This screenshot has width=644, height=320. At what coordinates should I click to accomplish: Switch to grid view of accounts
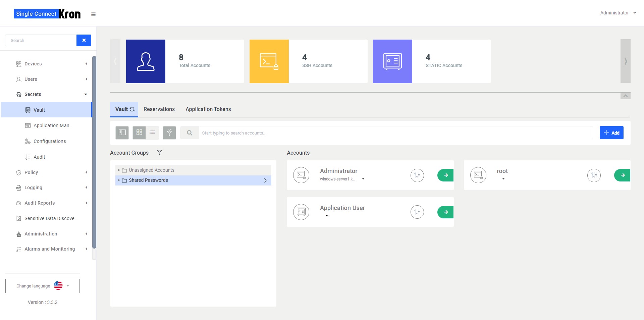139,132
